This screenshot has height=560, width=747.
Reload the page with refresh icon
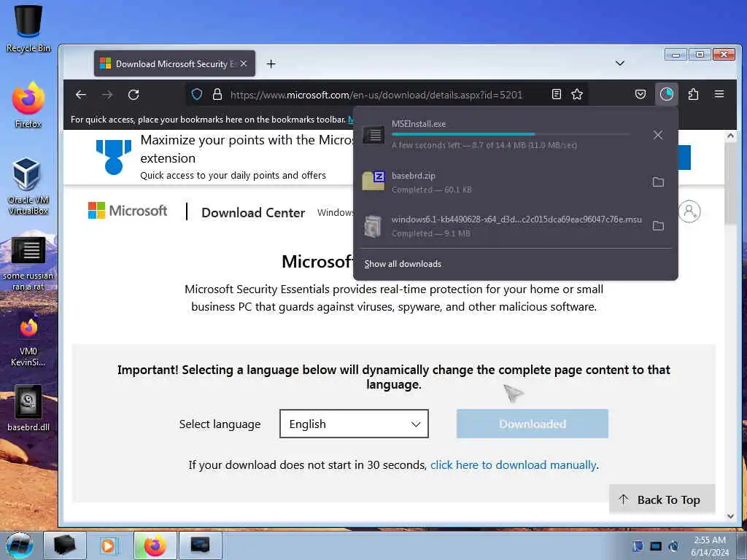pos(133,95)
